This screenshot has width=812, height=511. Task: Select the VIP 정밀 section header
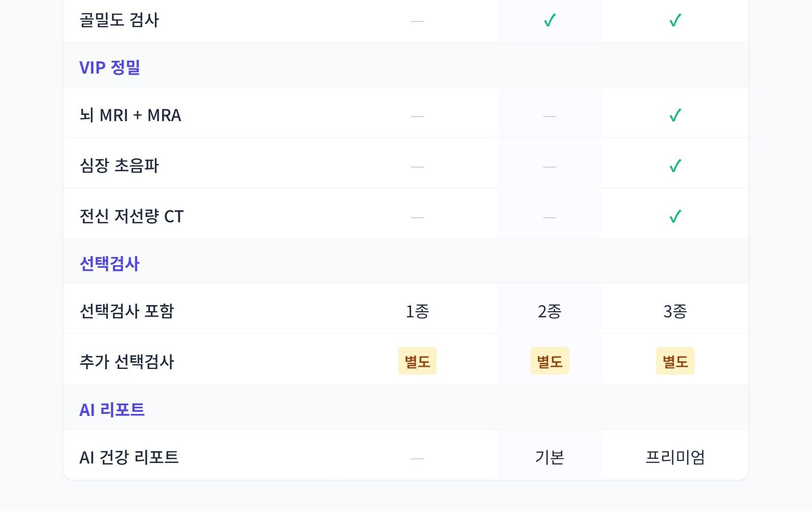(109, 67)
